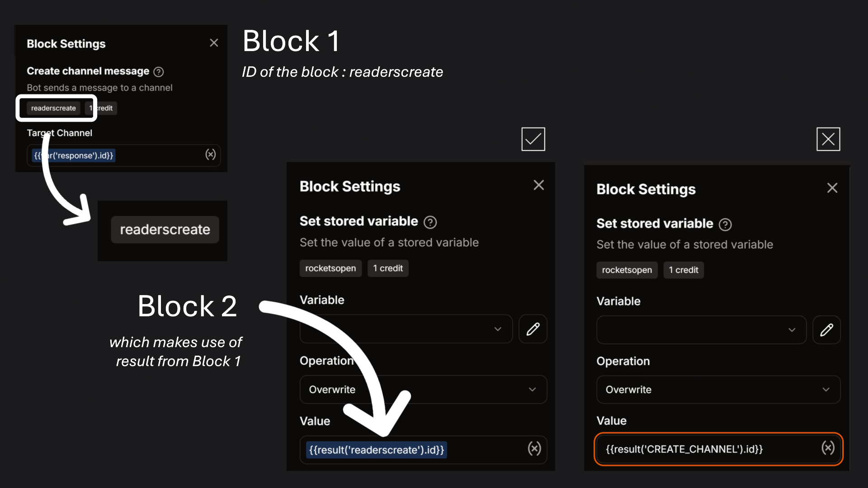Click help icon next to middle Set stored variable
Image resolution: width=868 pixels, height=488 pixels.
click(x=430, y=222)
